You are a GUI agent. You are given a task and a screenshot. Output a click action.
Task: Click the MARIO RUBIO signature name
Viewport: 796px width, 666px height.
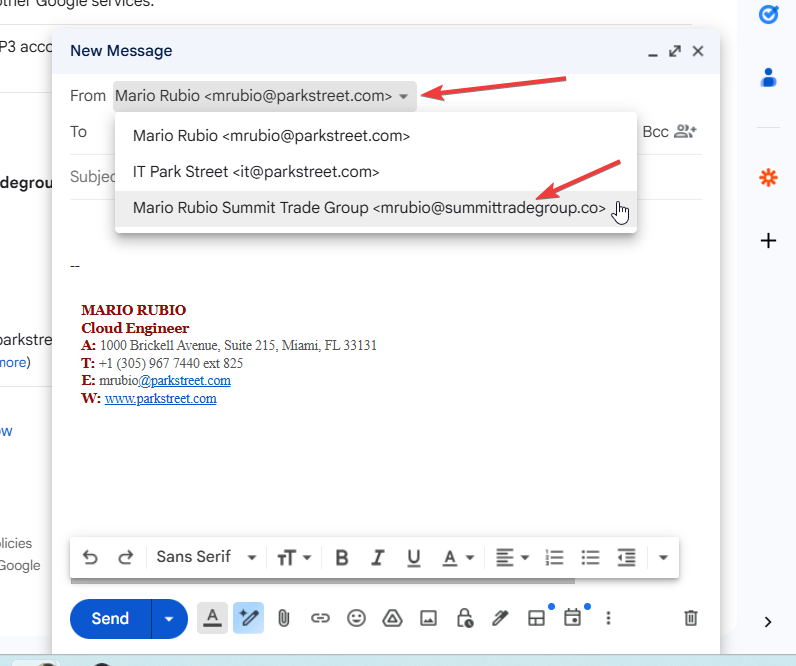[x=134, y=310]
